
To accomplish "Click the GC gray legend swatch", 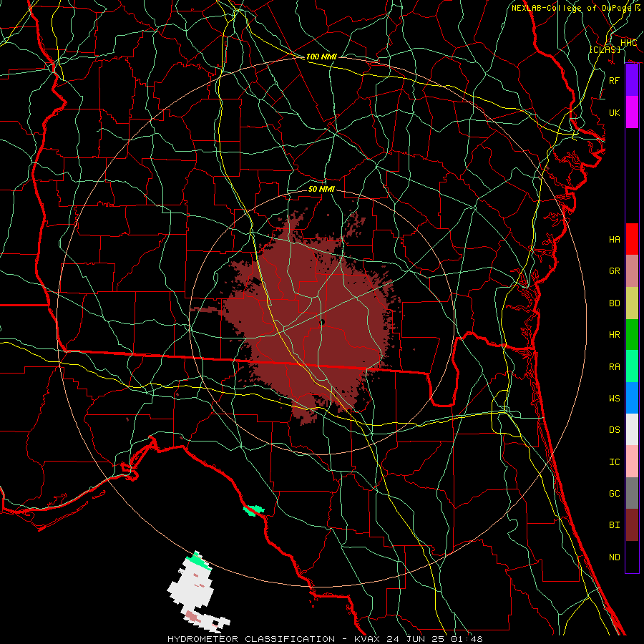I will coord(632,493).
